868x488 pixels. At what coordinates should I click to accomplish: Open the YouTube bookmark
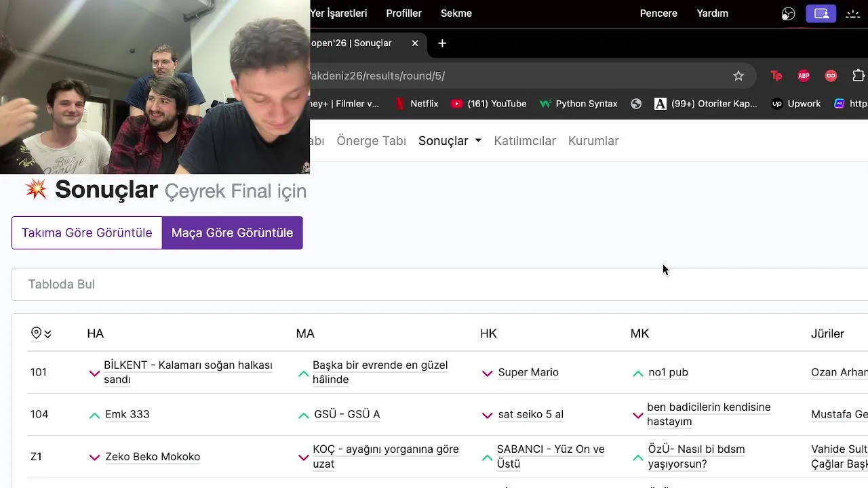[489, 104]
